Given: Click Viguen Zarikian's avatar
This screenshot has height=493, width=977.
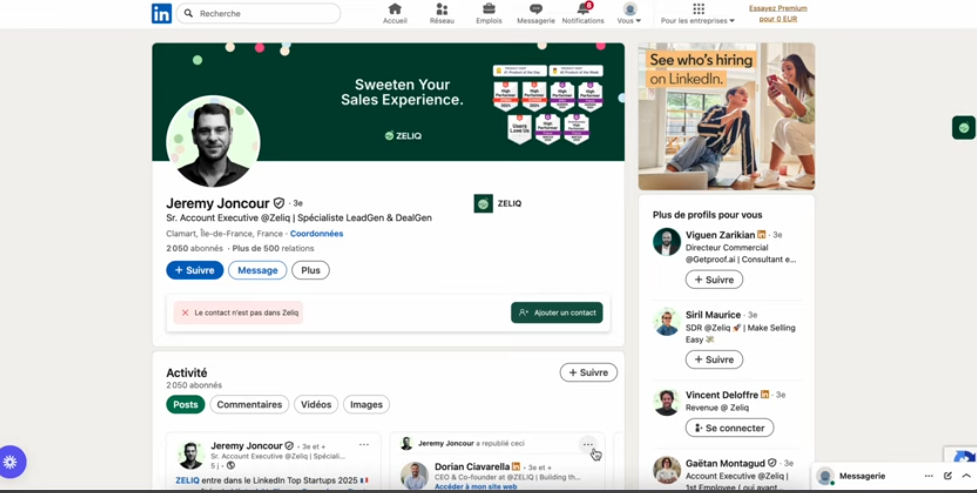Looking at the screenshot, I should 667,242.
